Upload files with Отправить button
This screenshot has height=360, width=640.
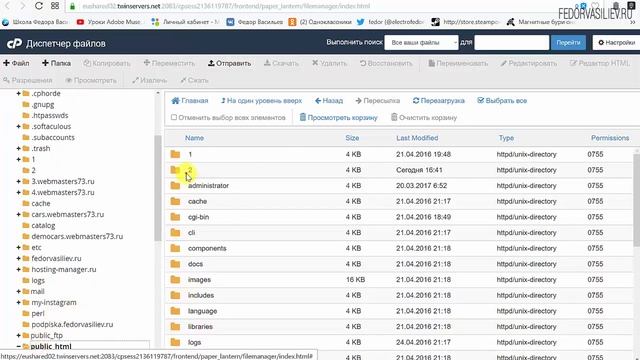click(229, 63)
